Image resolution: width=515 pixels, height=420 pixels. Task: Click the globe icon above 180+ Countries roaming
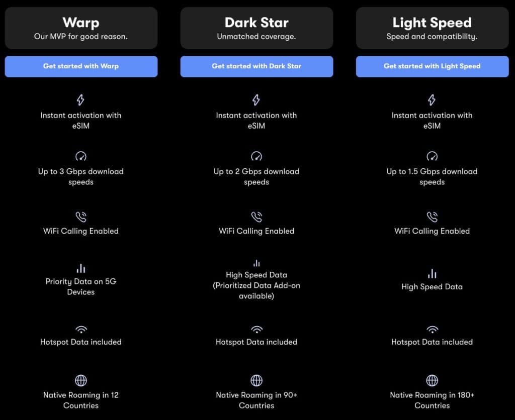pyautogui.click(x=432, y=381)
